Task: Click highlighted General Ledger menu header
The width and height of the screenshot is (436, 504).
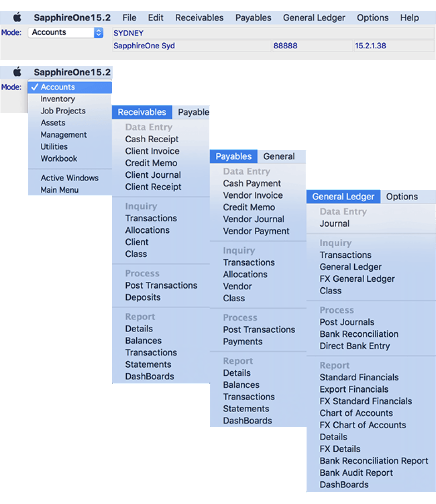Action: 343,197
